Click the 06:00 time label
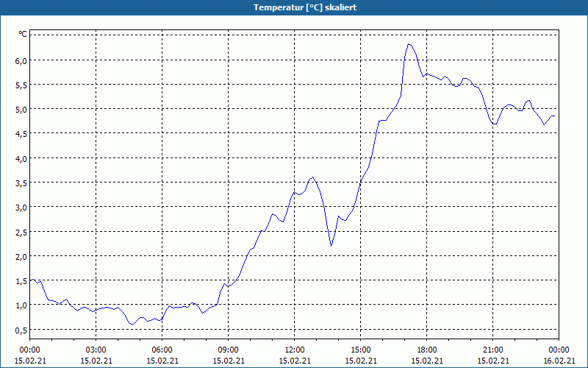This screenshot has height=368, width=588. (x=162, y=350)
